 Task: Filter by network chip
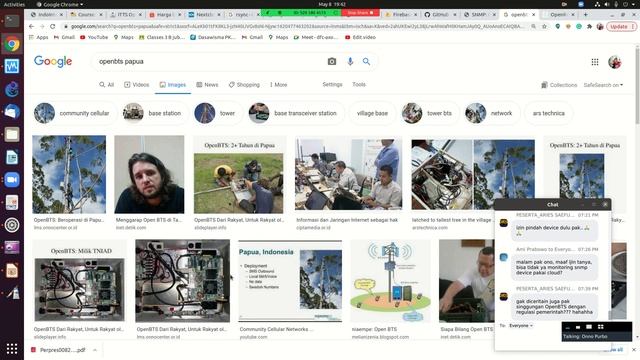tap(492, 113)
